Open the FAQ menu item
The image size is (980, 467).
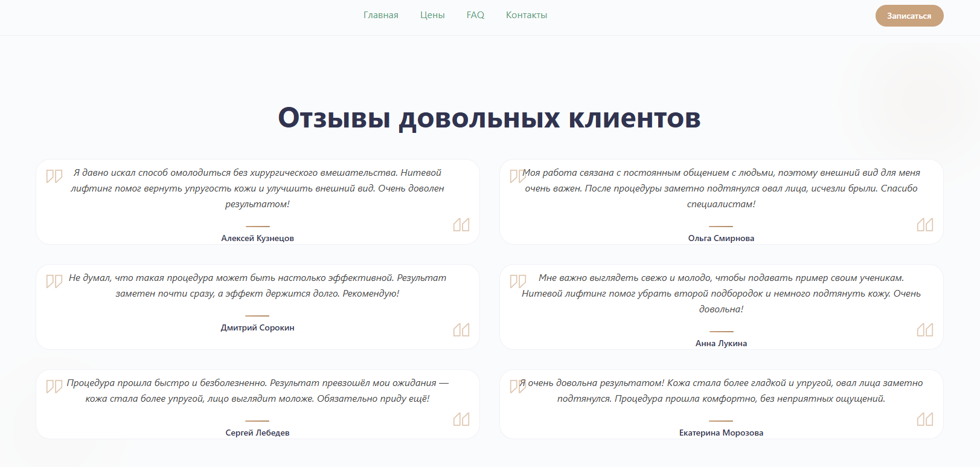(475, 15)
